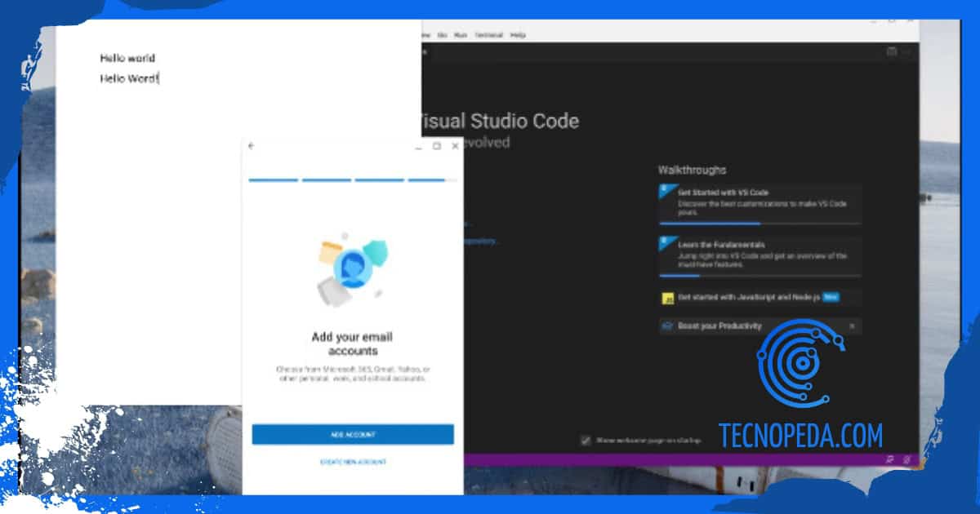Open the Terminal menu in VS Code
Viewport: 980px width, 514px height.
pos(488,35)
